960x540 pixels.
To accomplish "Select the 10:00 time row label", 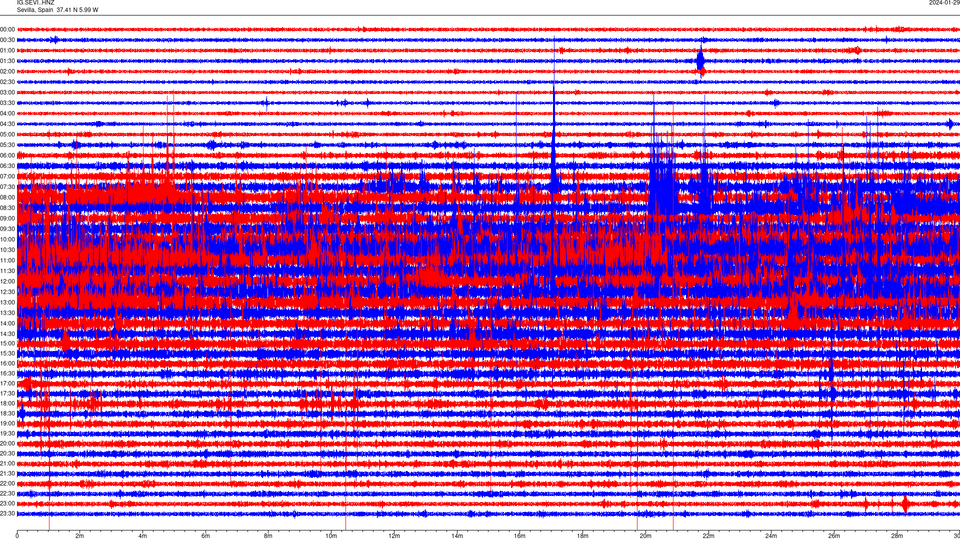I will 7,239.
